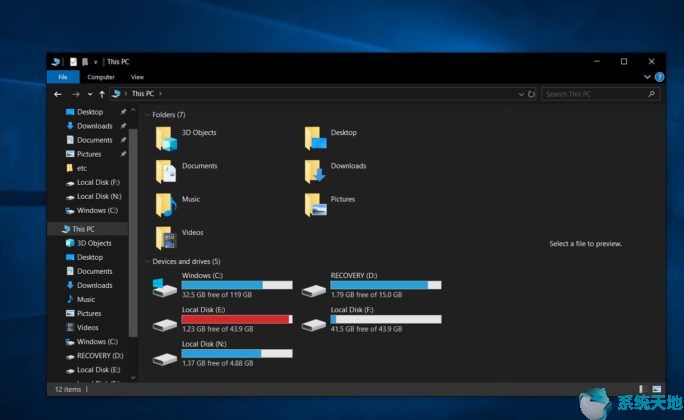Select the RECOVERY (D:) drive icon
The image size is (684, 420).
pyautogui.click(x=314, y=290)
